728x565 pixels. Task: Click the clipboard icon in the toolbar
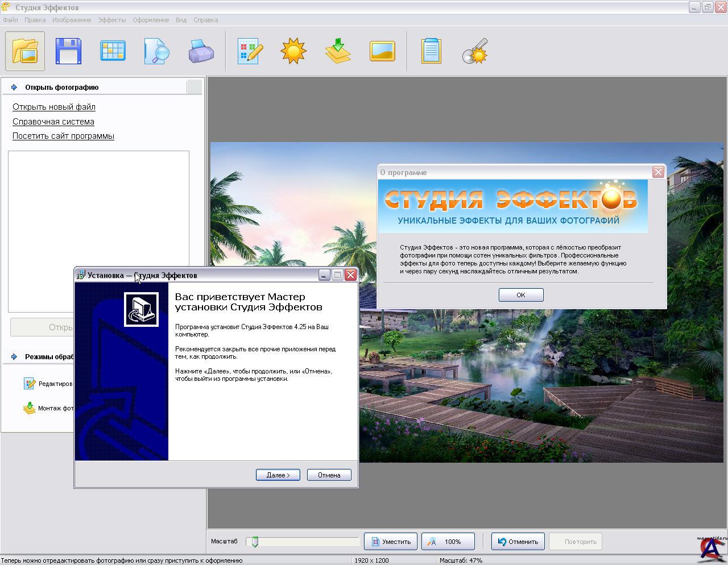(x=431, y=51)
